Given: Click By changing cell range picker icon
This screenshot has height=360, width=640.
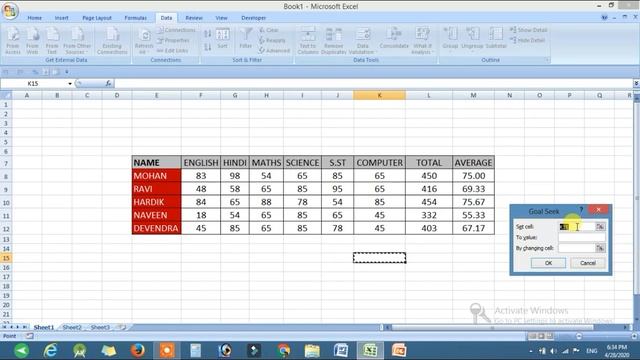Looking at the screenshot, I should point(600,248).
